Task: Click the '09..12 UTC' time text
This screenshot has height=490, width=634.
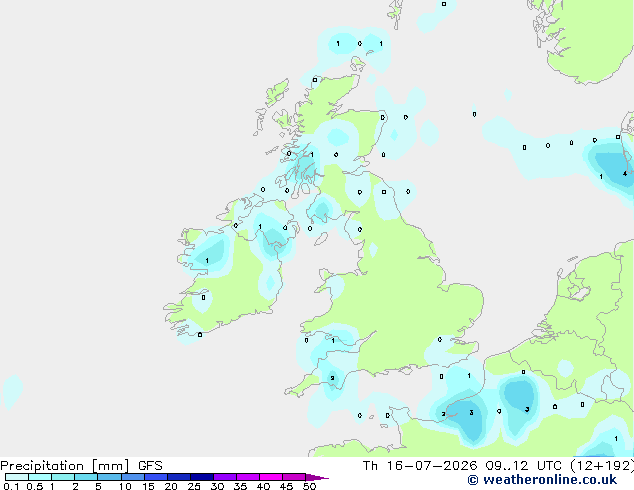Action: point(522,466)
